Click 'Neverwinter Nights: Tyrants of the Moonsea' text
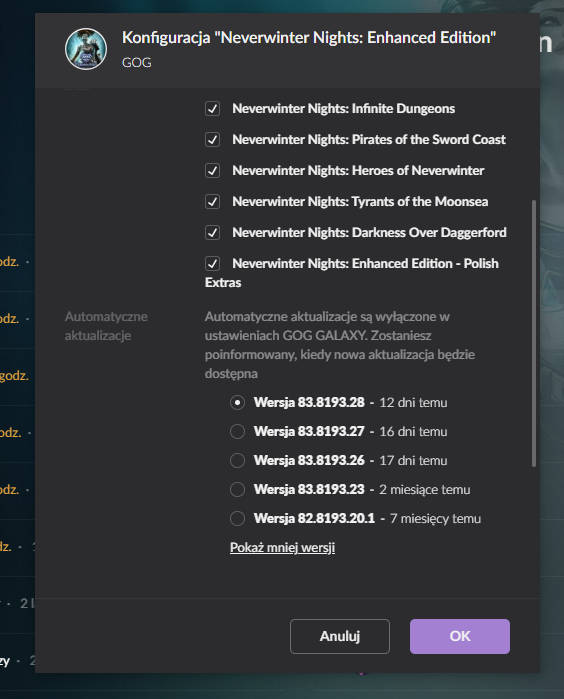This screenshot has width=564, height=699. (x=360, y=201)
